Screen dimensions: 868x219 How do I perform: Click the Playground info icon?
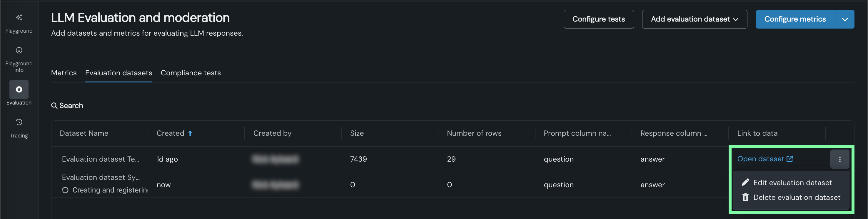[x=19, y=51]
